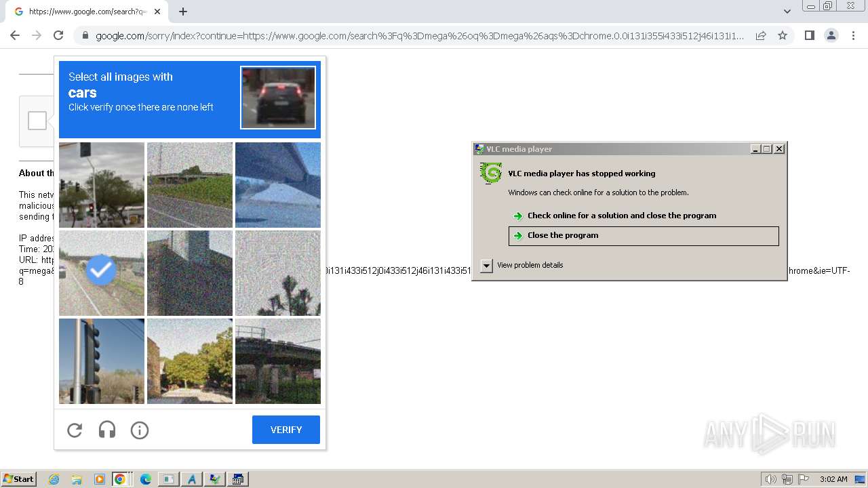This screenshot has width=868, height=488.
Task: Click the VERIFY button
Action: pyautogui.click(x=286, y=430)
